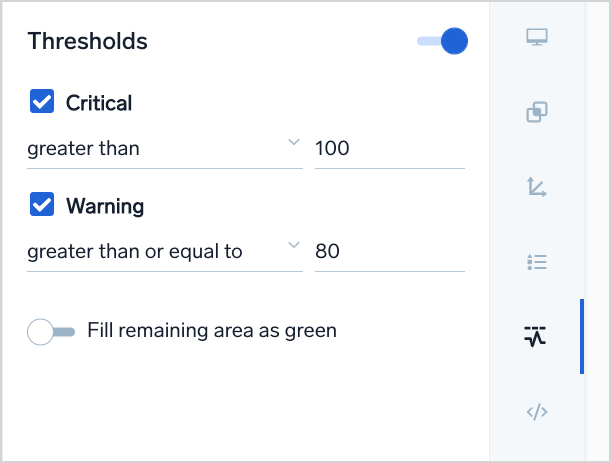Select the thresholds pulse icon in sidebar
This screenshot has height=463, width=611.
(537, 336)
